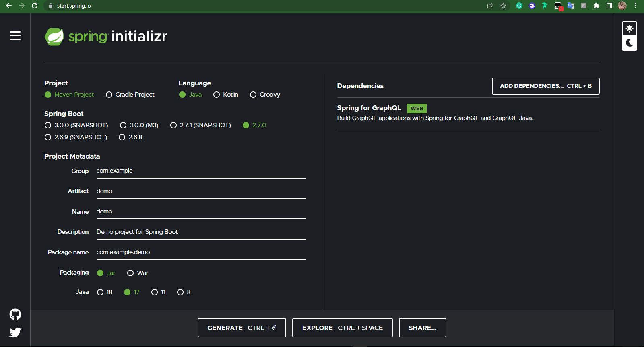
Task: Open Explore project preview
Action: (342, 328)
